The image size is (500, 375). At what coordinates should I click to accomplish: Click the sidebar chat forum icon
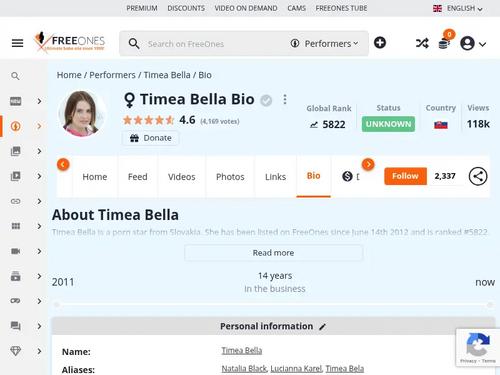[16, 326]
